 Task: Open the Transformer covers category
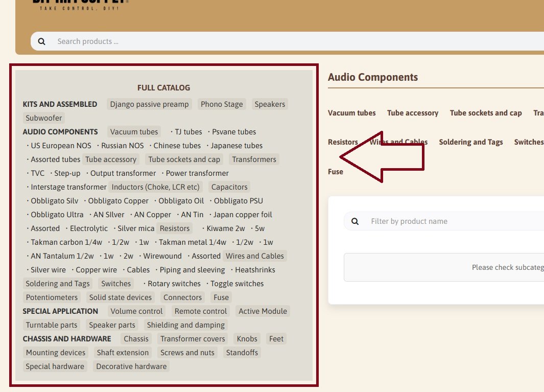[193, 339]
